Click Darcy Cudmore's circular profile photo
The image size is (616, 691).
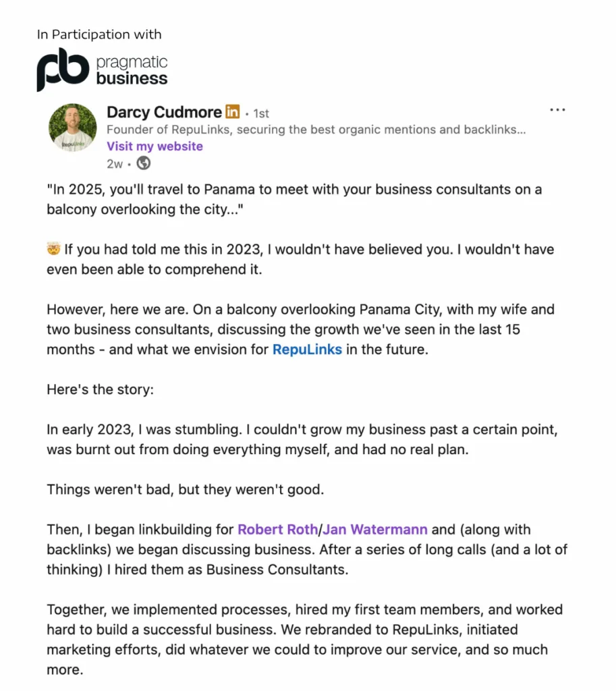click(x=72, y=128)
